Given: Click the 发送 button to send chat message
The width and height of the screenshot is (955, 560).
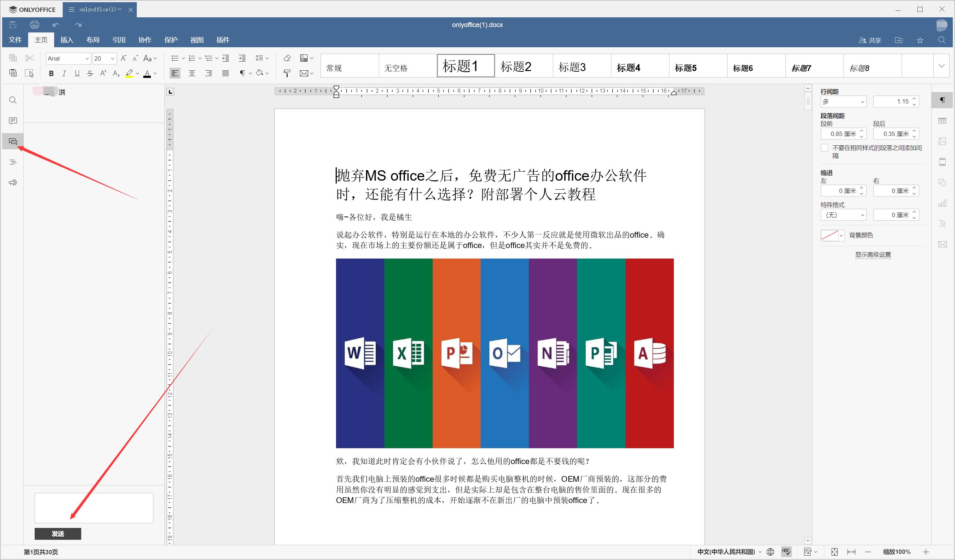Looking at the screenshot, I should pos(58,533).
